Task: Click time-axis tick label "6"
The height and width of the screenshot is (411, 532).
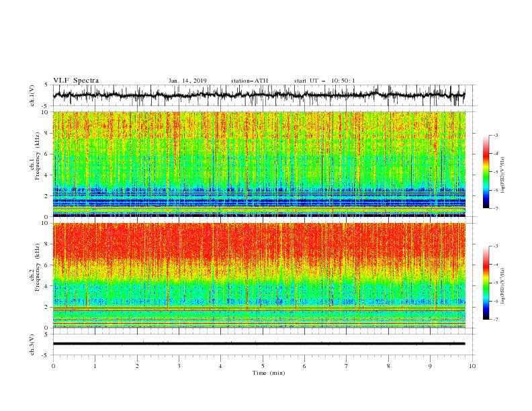Action: 304,366
